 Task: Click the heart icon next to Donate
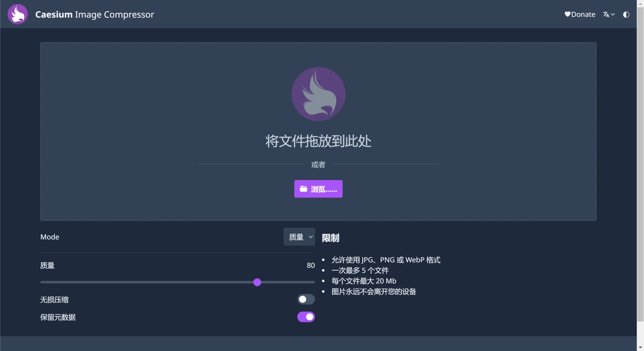point(567,14)
